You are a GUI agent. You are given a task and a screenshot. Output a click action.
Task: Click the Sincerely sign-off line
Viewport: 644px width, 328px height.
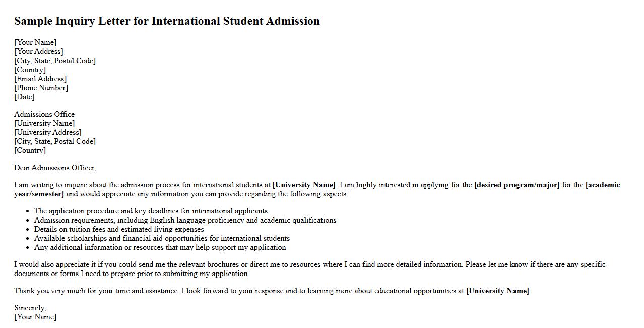click(30, 308)
